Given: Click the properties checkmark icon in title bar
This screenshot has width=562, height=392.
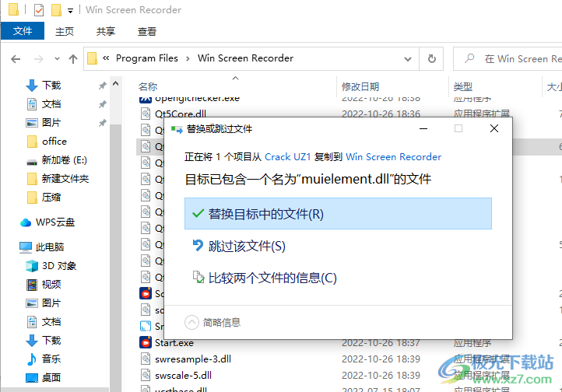Looking at the screenshot, I should point(39,9).
